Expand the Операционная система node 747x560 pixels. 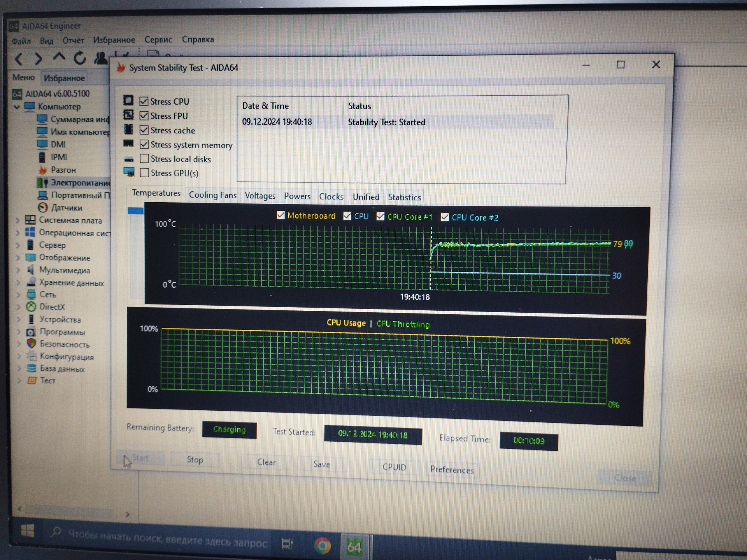18,233
